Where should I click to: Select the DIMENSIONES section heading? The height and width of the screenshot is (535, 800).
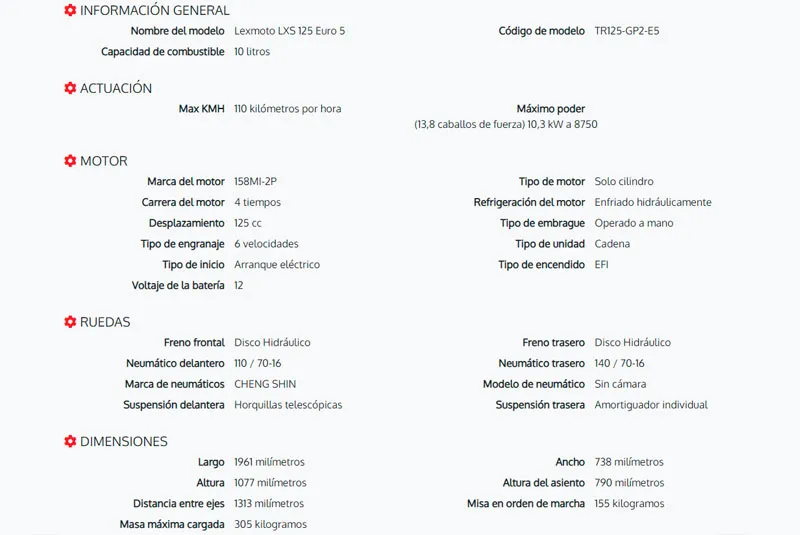[123, 441]
